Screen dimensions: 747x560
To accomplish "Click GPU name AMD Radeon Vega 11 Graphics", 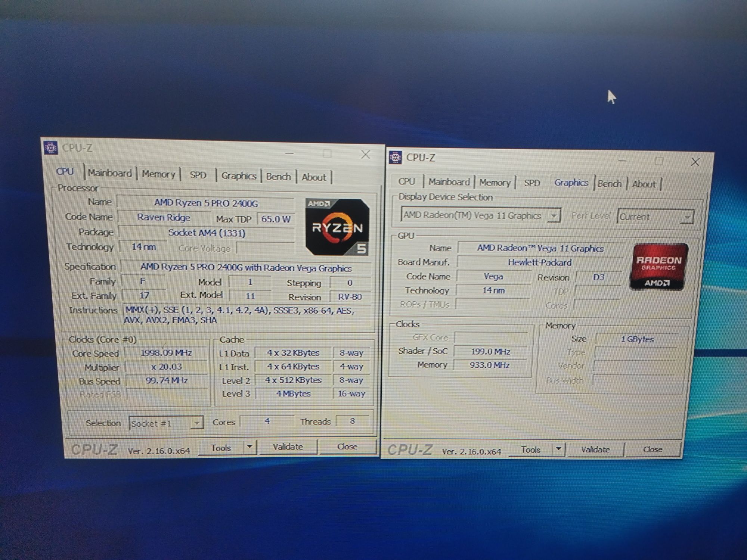I will [540, 248].
